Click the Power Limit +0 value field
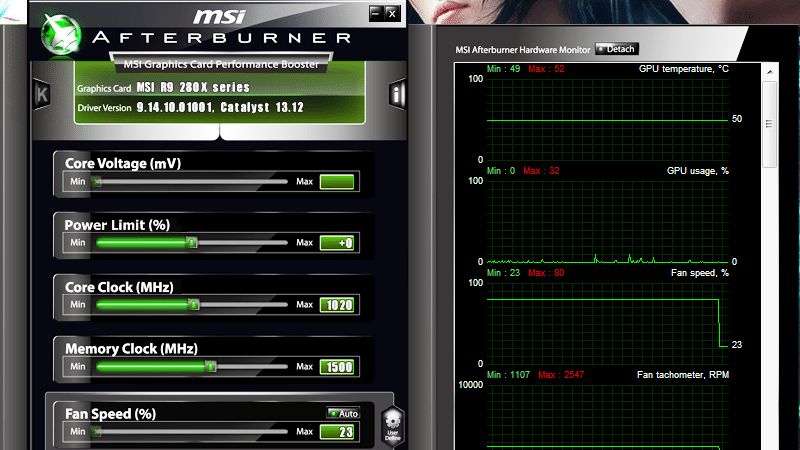 337,243
